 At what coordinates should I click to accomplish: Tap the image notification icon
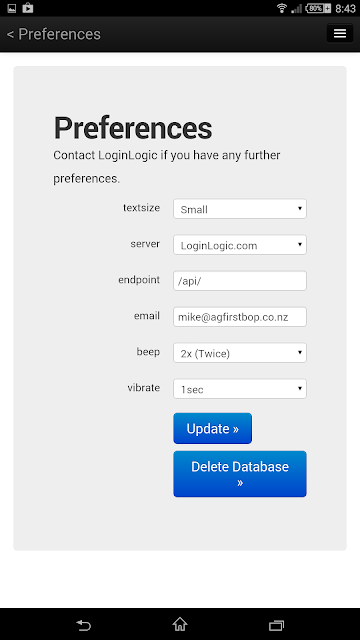pyautogui.click(x=11, y=8)
